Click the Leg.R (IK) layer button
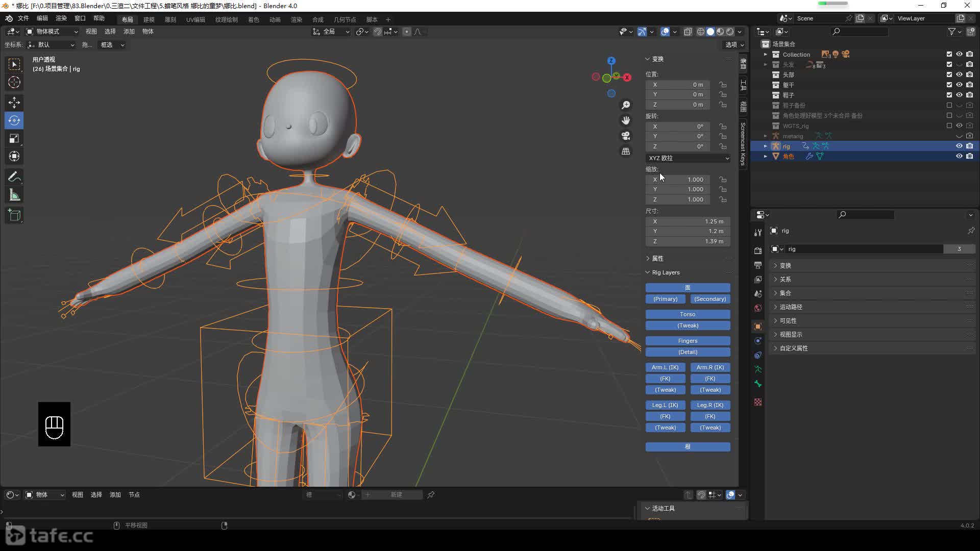Image resolution: width=980 pixels, height=551 pixels. point(710,405)
